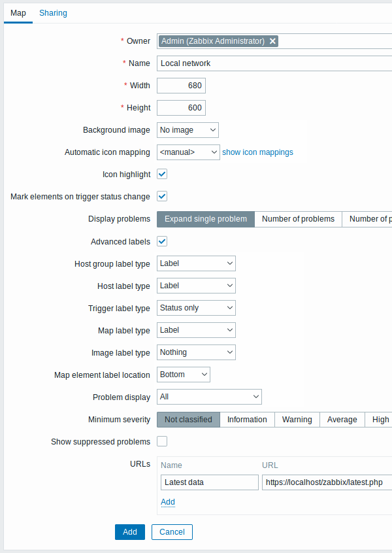The image size is (392, 553).
Task: Disable the Advanced labels checkbox
Action: point(163,241)
